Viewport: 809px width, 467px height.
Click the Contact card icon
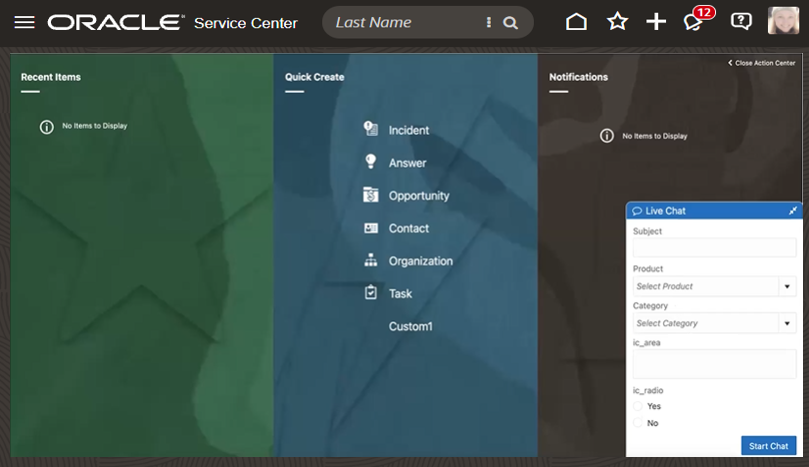point(370,228)
